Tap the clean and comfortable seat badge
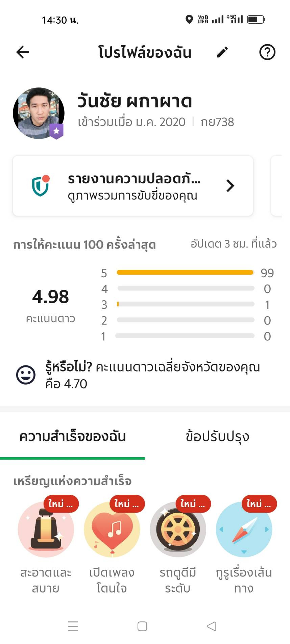290x644 pixels. [x=46, y=529]
